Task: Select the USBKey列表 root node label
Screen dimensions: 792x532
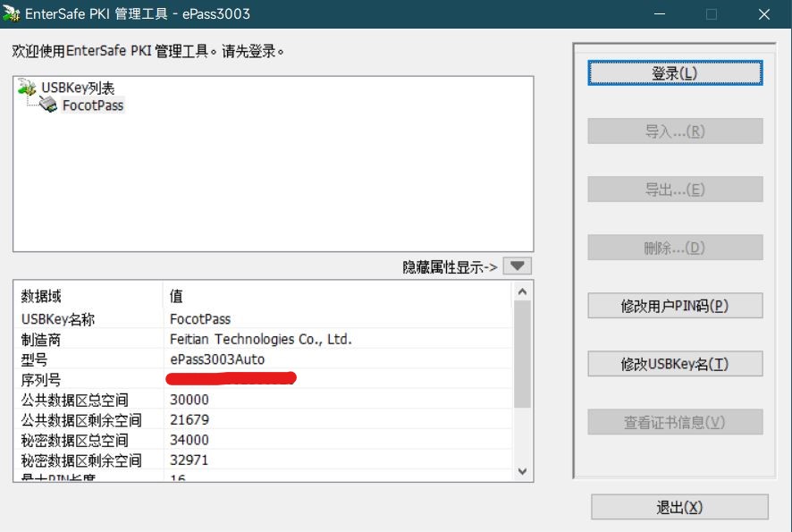Action: click(78, 88)
